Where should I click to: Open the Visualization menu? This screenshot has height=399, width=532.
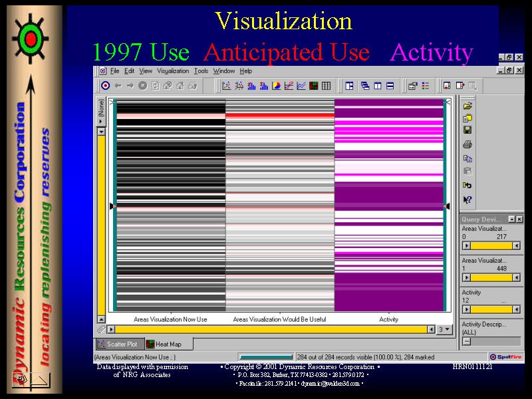tap(173, 71)
